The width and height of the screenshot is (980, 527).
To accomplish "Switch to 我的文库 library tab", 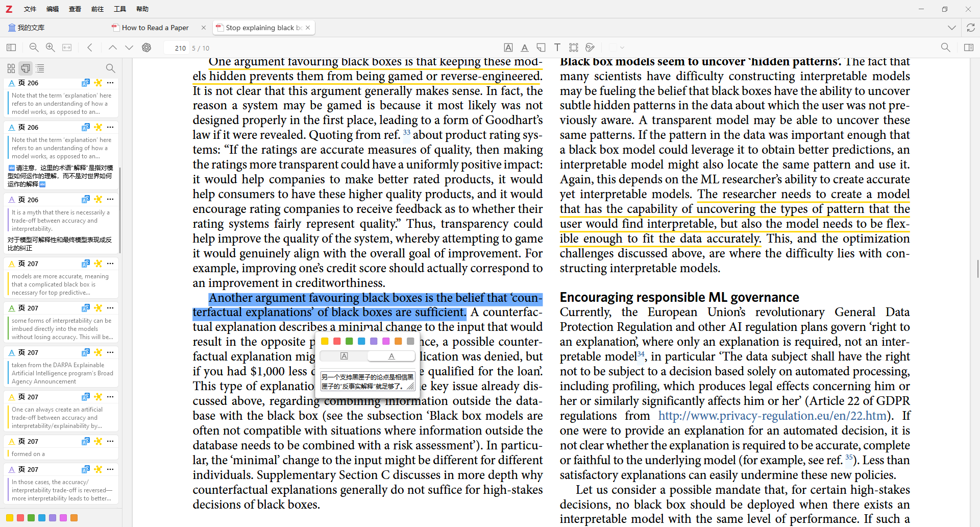I will [27, 28].
